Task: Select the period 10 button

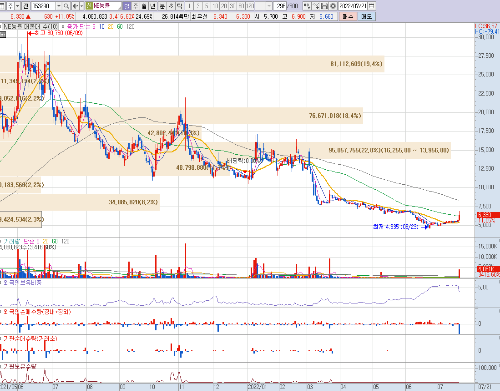Action: click(215, 6)
